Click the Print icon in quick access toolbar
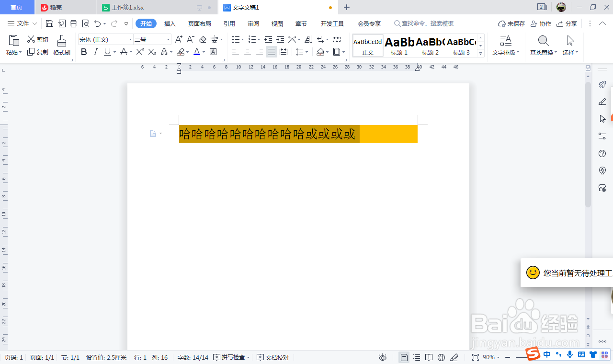The height and width of the screenshot is (364, 613). (x=73, y=23)
